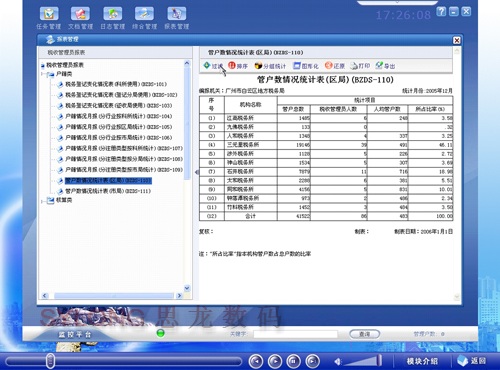This screenshot has width=500, height=370.
Task: Click the 查询 search button
Action: pos(365,334)
